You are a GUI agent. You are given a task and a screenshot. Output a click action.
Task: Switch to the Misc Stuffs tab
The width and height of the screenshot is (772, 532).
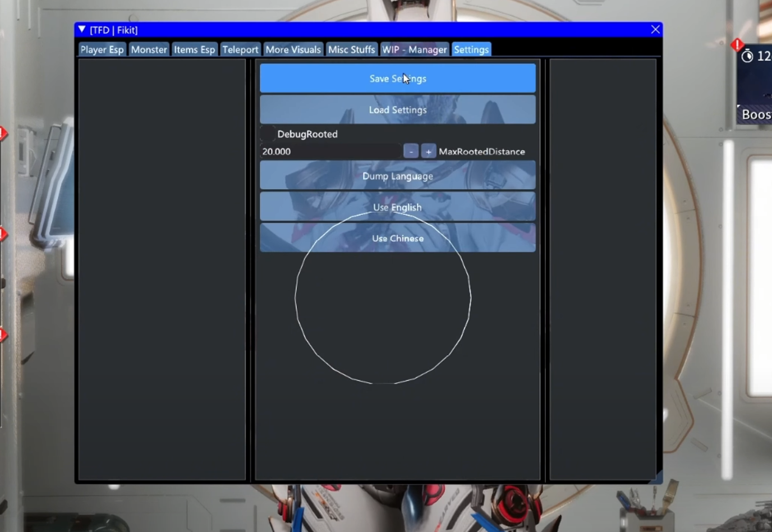click(351, 50)
